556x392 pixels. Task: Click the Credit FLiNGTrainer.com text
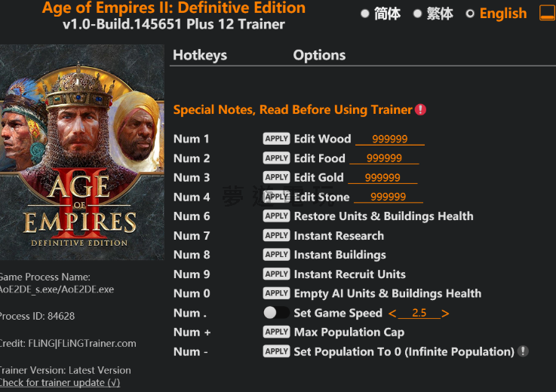[68, 343]
